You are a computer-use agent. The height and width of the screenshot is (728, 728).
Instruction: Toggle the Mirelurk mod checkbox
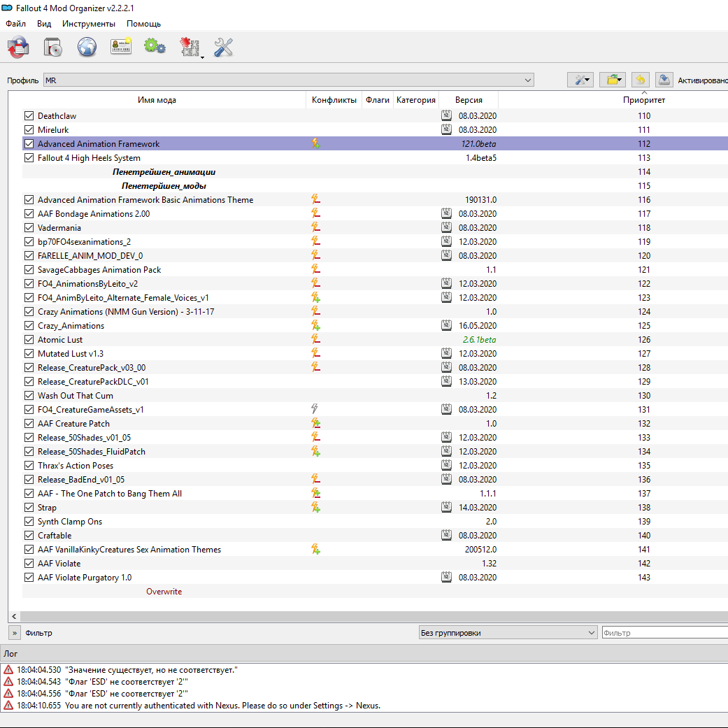[29, 129]
